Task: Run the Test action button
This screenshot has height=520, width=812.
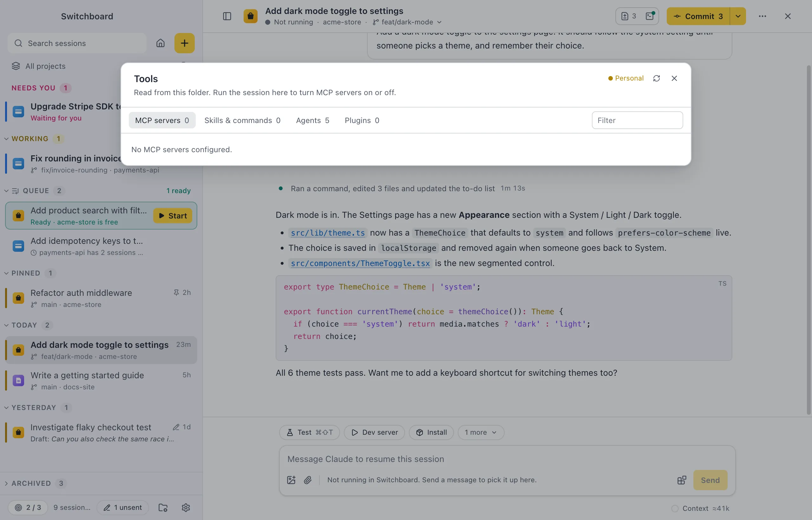Action: click(x=309, y=432)
